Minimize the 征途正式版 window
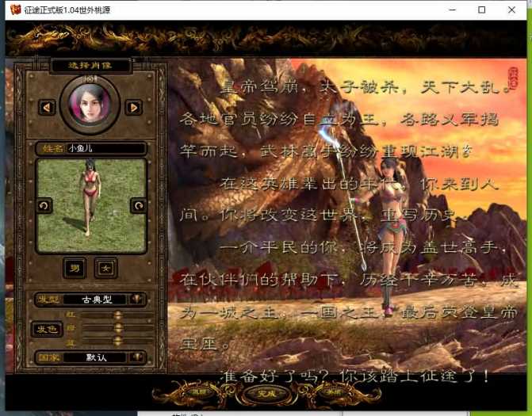This screenshot has height=416, width=532. (452, 10)
